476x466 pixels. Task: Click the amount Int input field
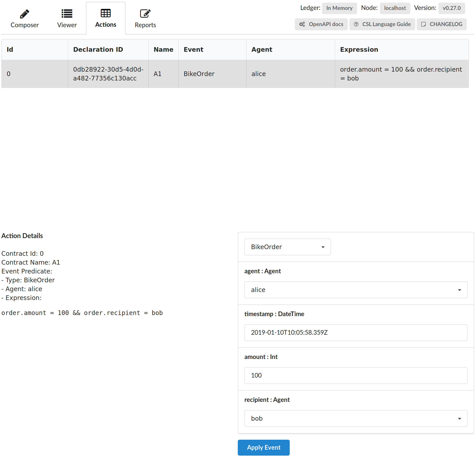(x=356, y=375)
